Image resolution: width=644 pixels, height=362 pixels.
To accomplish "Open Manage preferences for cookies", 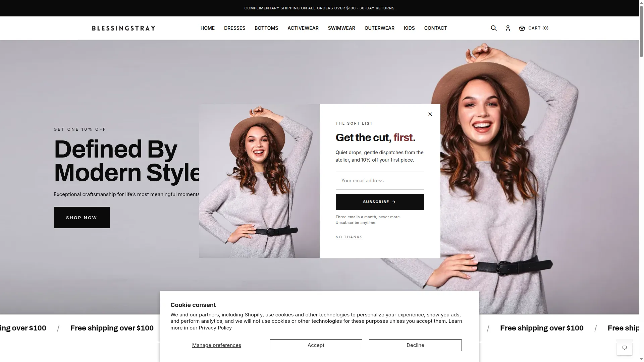I will point(217,345).
